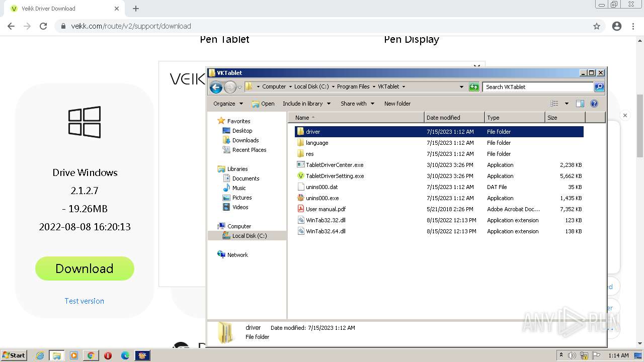Expand Share with menu
Screen dimensions: 644x362
(357, 104)
